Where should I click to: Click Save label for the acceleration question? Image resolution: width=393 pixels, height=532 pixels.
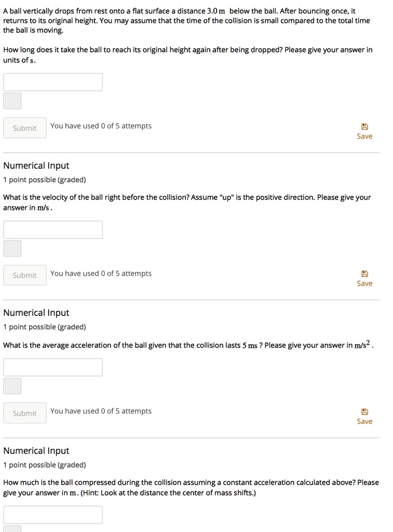(364, 421)
